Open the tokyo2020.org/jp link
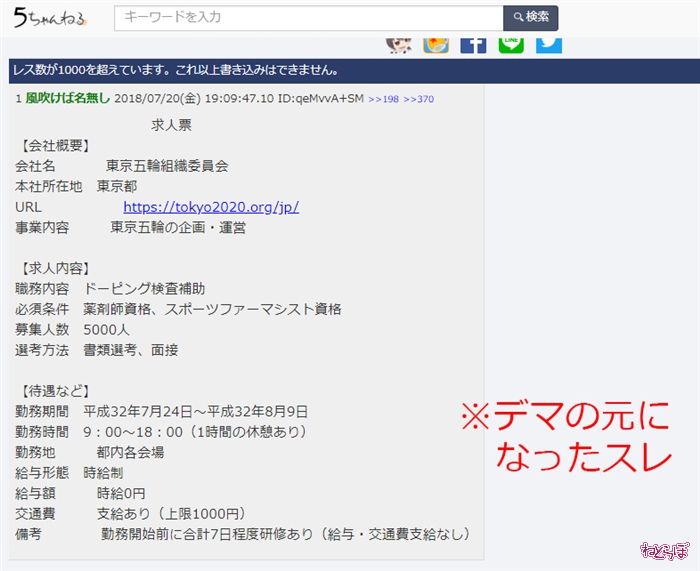This screenshot has width=700, height=571. click(x=211, y=207)
